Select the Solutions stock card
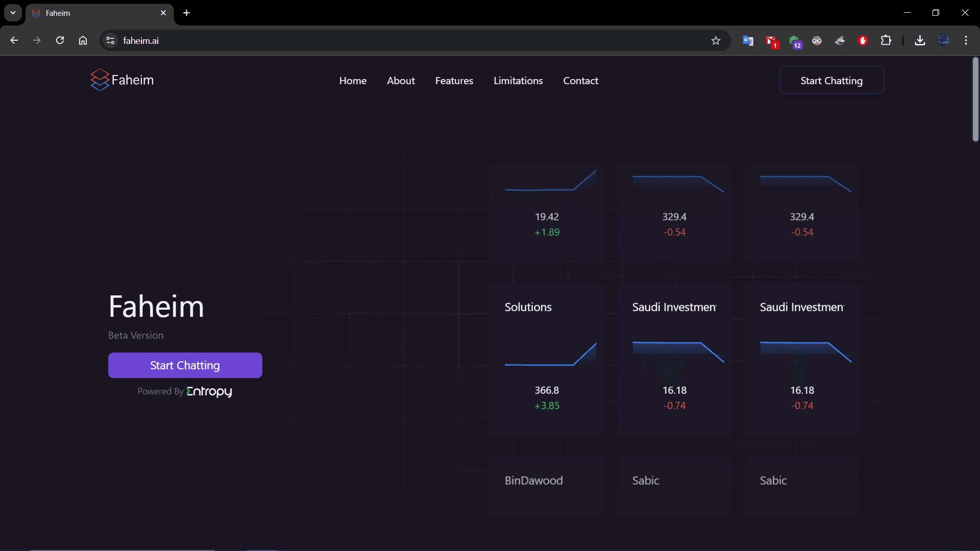This screenshot has width=980, height=551. 547,359
